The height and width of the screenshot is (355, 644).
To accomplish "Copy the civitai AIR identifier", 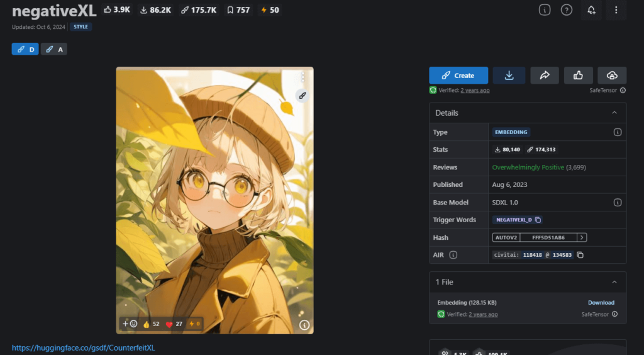I will pos(580,255).
